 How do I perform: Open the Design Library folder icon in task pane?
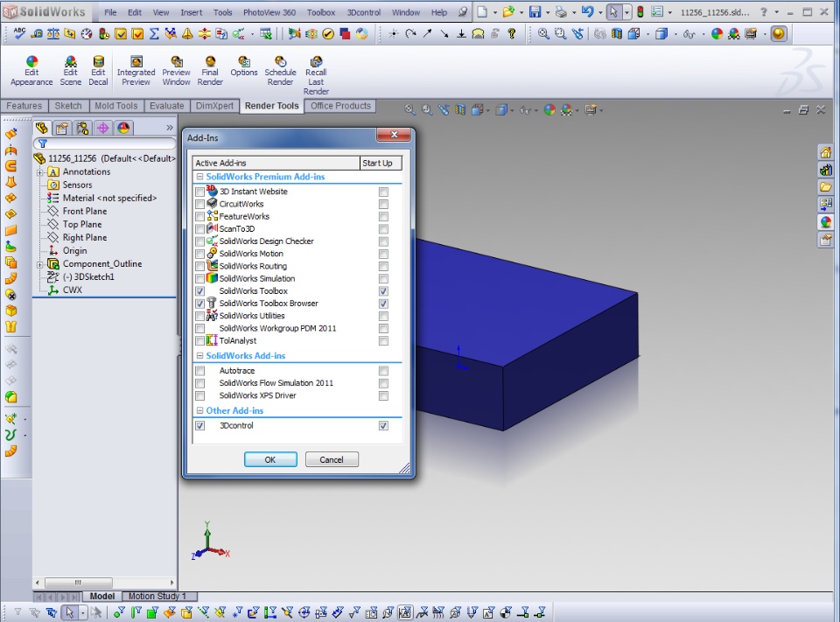click(825, 187)
